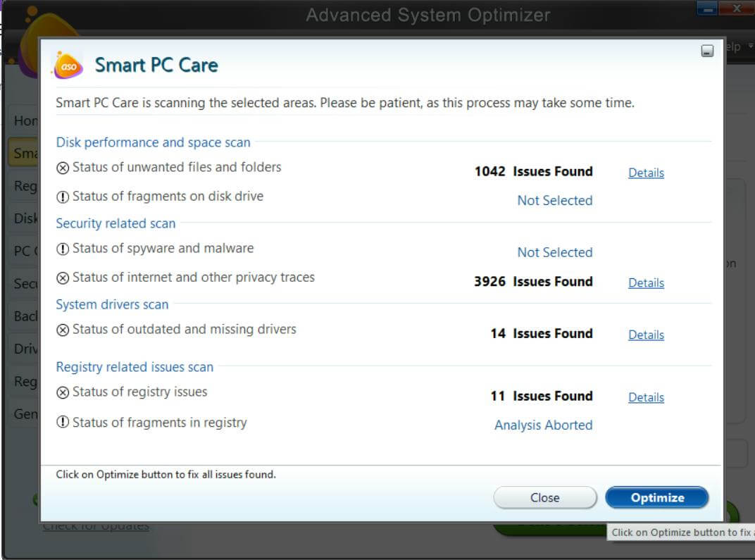Click the warning icon beside disk fragments status
755x560 pixels.
[63, 197]
